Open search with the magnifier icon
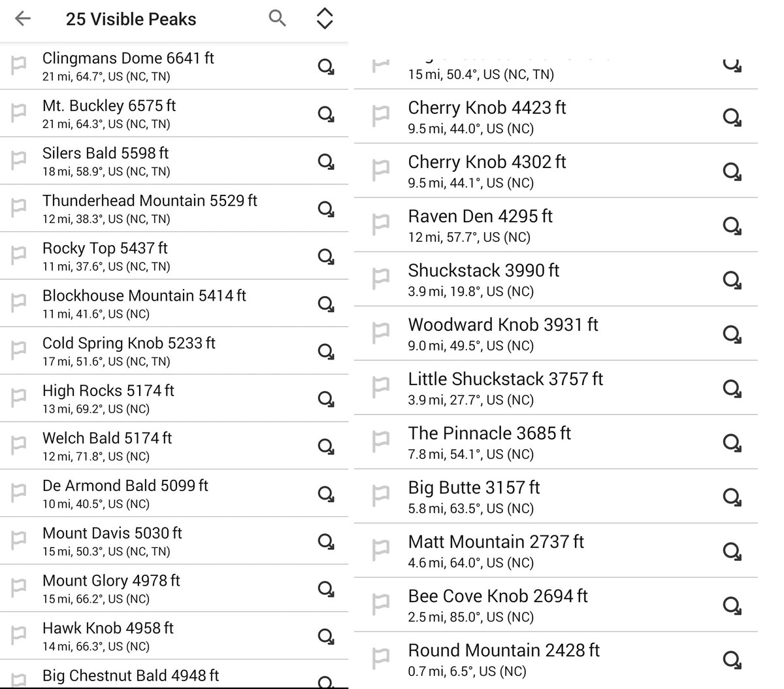Image resolution: width=784 pixels, height=689 pixels. (x=278, y=18)
